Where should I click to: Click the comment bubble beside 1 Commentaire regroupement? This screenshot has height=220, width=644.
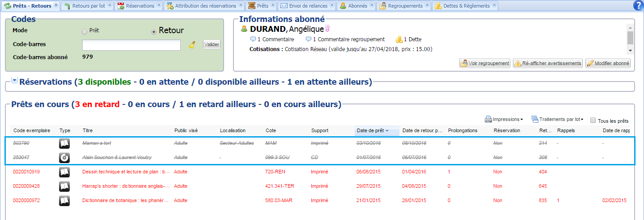click(x=309, y=39)
